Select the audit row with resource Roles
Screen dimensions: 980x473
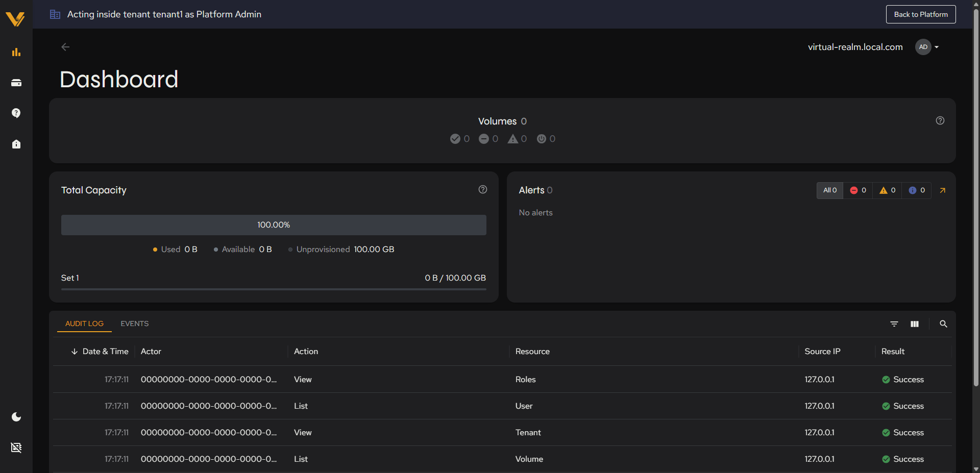coord(502,380)
